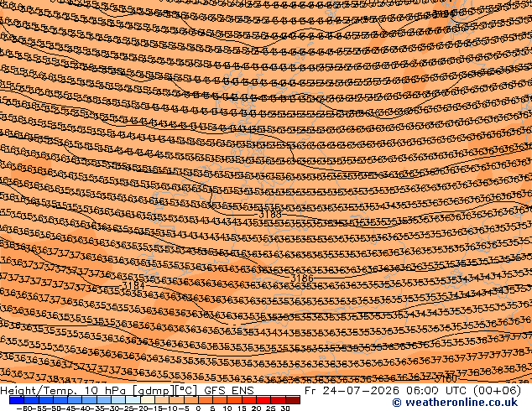Click the 3184 contour height label
This screenshot has height=411, width=532.
(x=133, y=285)
